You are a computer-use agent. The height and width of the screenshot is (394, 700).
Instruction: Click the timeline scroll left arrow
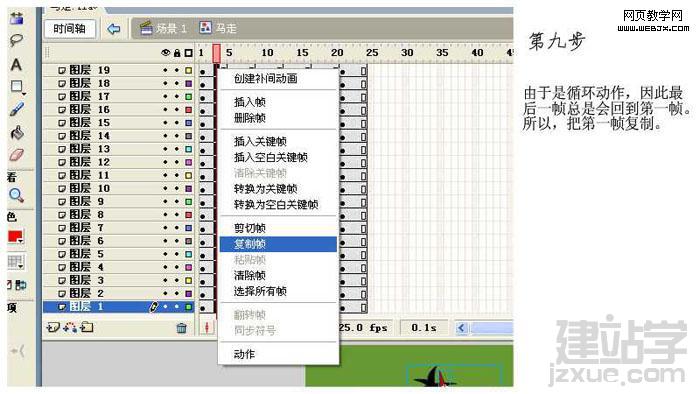click(461, 328)
